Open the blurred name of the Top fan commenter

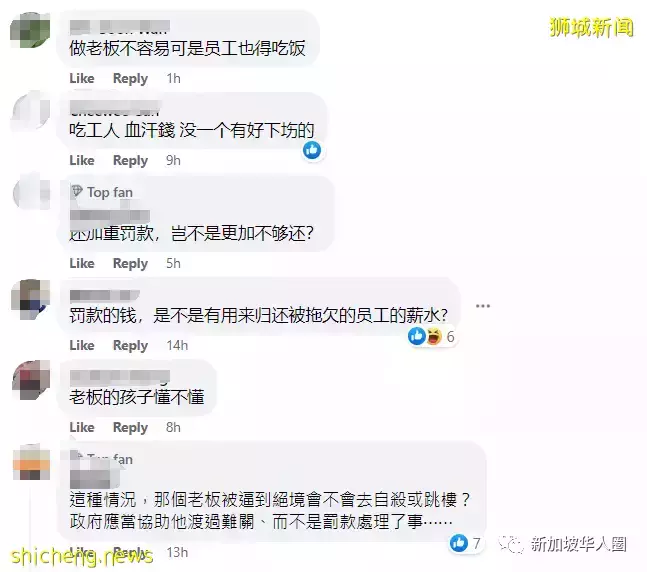(x=110, y=215)
